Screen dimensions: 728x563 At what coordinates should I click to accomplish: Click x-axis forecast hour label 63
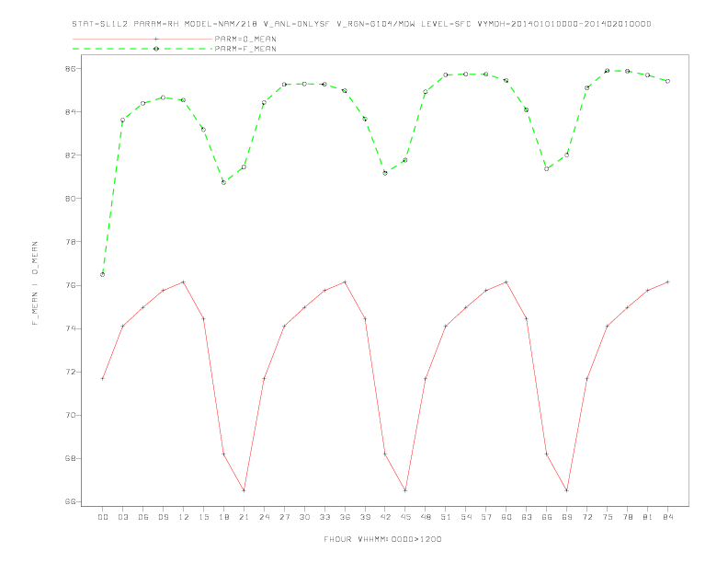[x=527, y=517]
